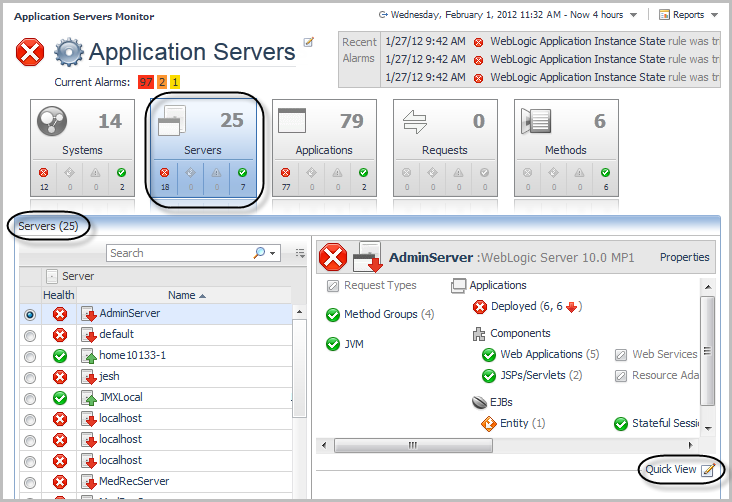
Task: Select the MedRecServer radio button
Action: tap(30, 482)
